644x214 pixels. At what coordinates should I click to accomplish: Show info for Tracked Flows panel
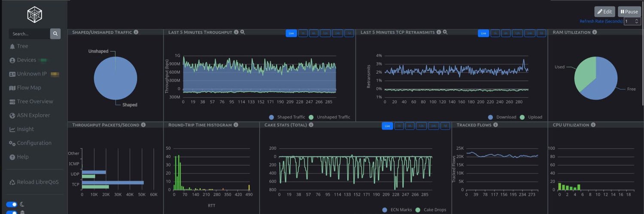(x=495, y=125)
